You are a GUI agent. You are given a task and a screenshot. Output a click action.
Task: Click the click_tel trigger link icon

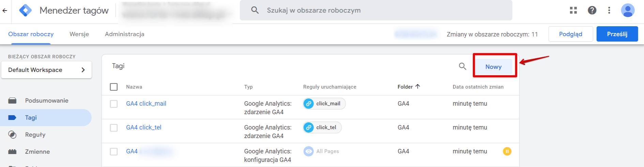pos(309,127)
